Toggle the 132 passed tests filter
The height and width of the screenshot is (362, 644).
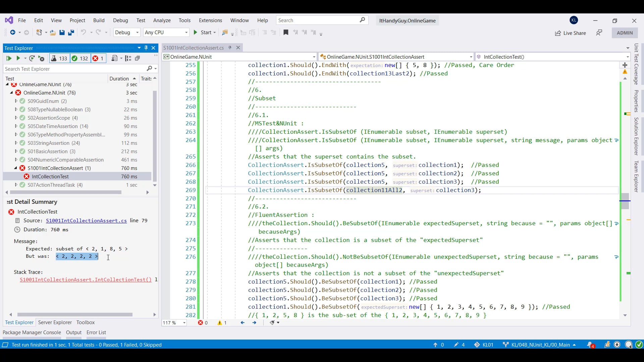pos(80,58)
